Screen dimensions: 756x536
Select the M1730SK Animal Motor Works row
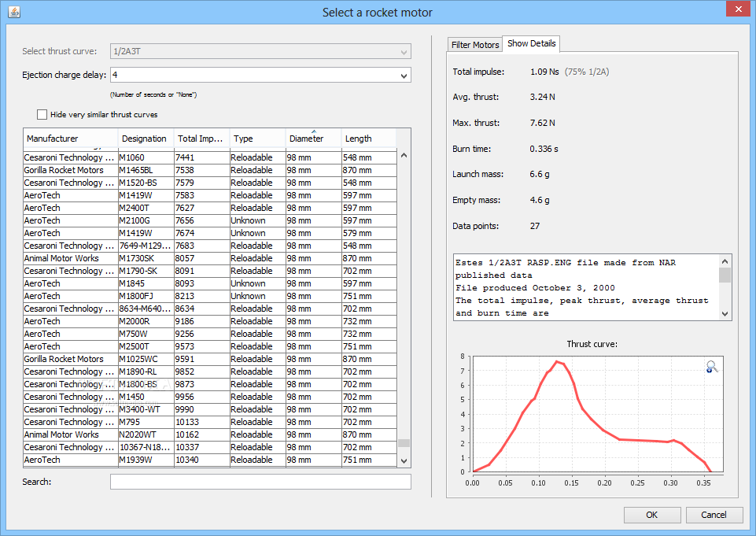(210, 257)
